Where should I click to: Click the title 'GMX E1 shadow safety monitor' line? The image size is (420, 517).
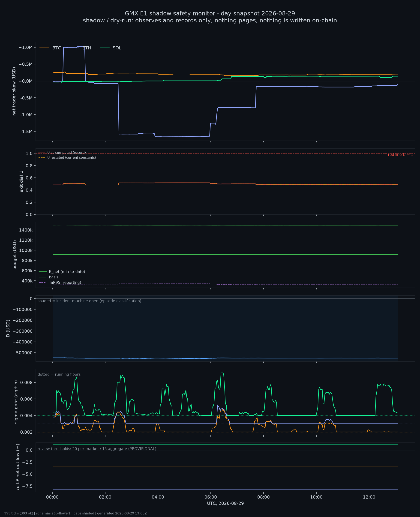210,13
